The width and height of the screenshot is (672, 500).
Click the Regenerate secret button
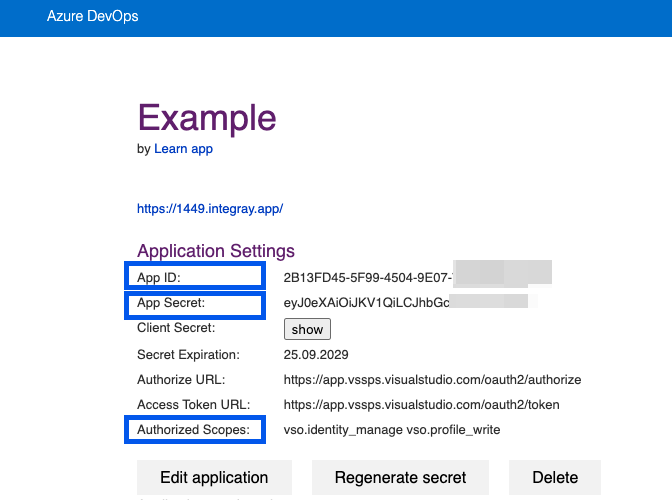400,477
